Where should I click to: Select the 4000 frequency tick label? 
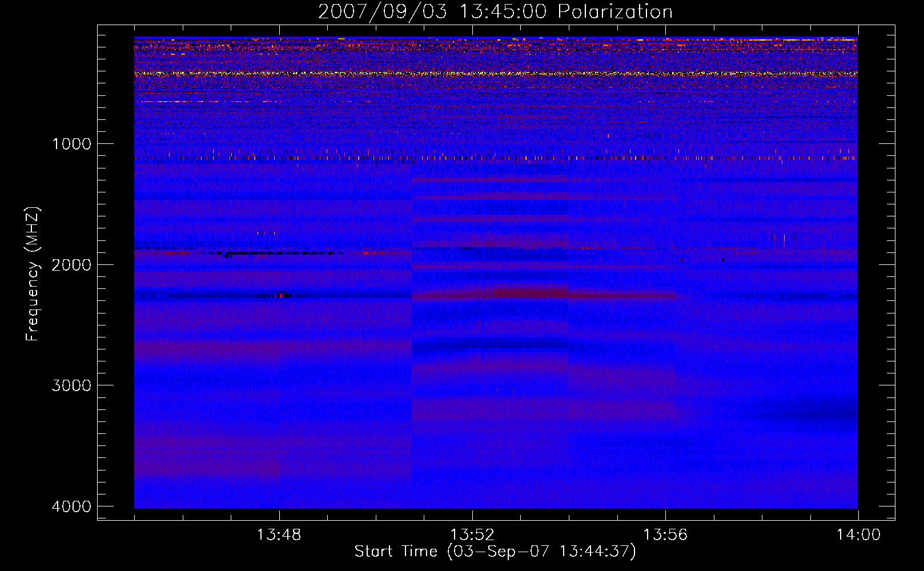(x=71, y=506)
